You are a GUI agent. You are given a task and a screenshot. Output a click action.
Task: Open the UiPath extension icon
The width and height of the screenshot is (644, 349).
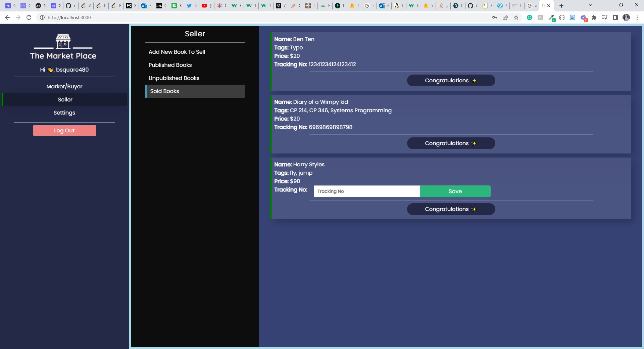[x=573, y=17]
